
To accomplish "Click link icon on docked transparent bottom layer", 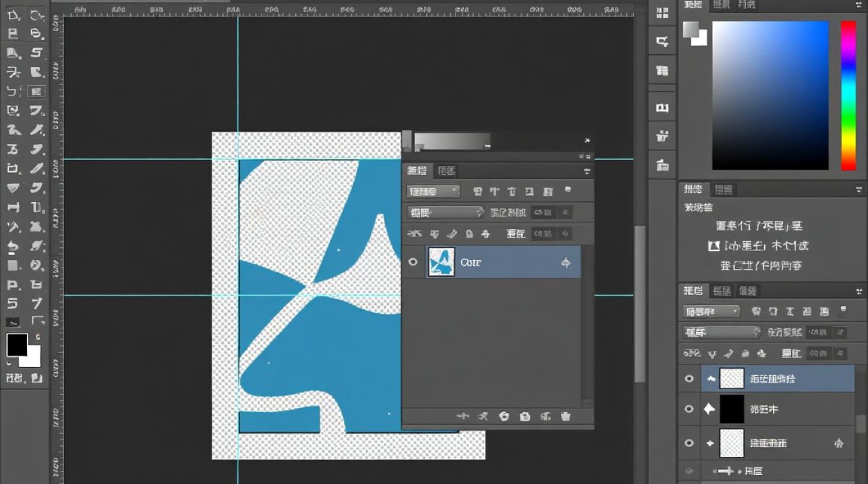I will tap(839, 443).
